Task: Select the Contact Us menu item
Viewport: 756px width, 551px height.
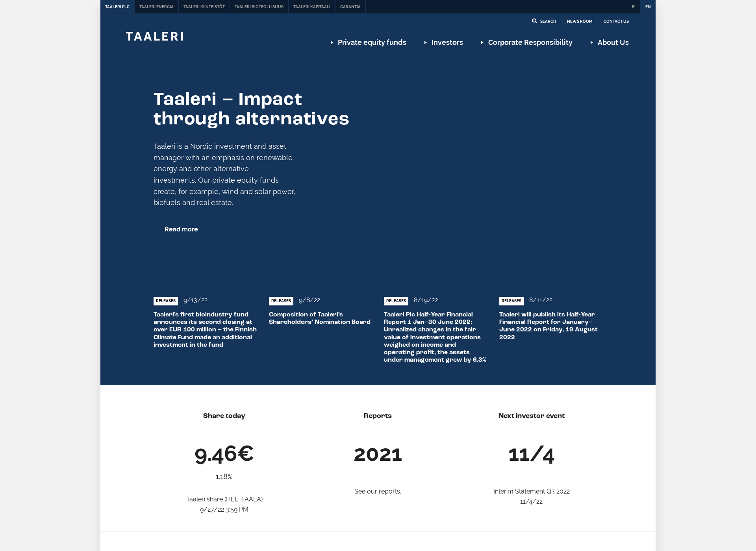Action: 616,21
